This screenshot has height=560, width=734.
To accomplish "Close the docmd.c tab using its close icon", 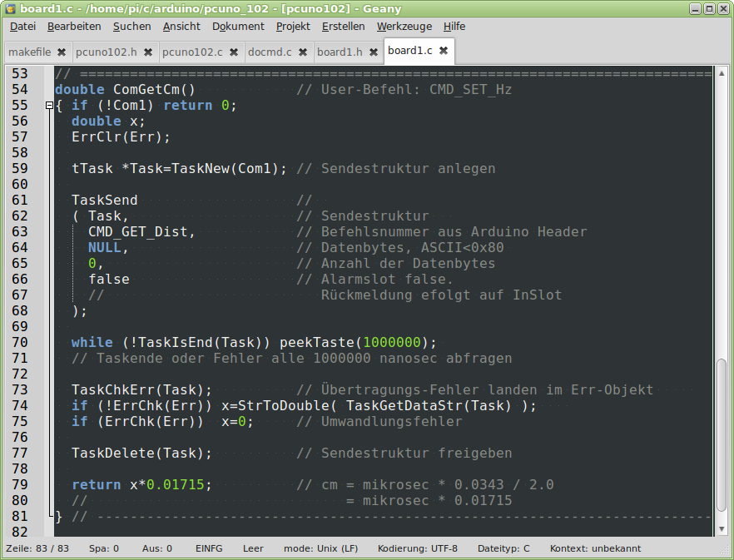I will 301,52.
